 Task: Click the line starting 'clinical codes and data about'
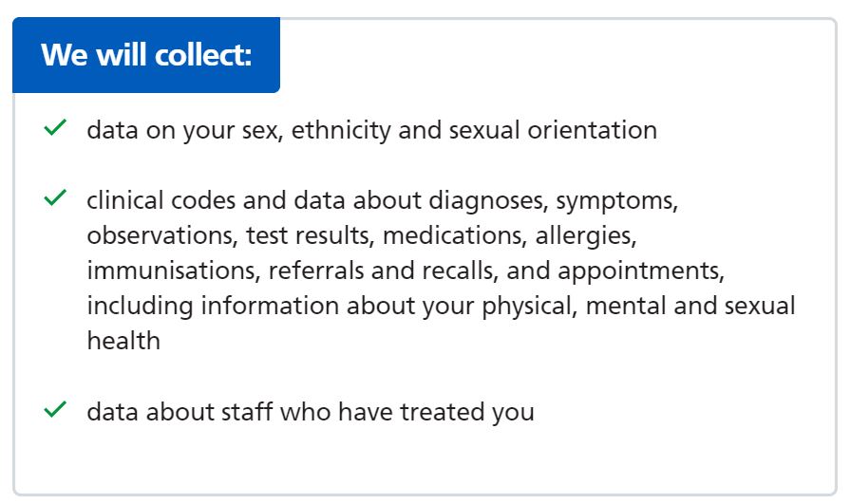tap(382, 200)
